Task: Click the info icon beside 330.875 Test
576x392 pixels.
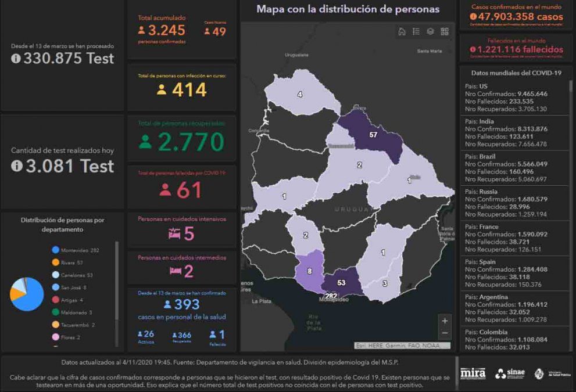Action: coord(16,59)
